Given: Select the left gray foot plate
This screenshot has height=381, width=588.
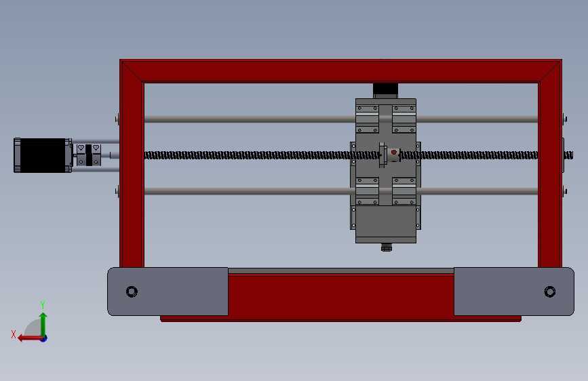Looking at the screenshot, I should 168,292.
